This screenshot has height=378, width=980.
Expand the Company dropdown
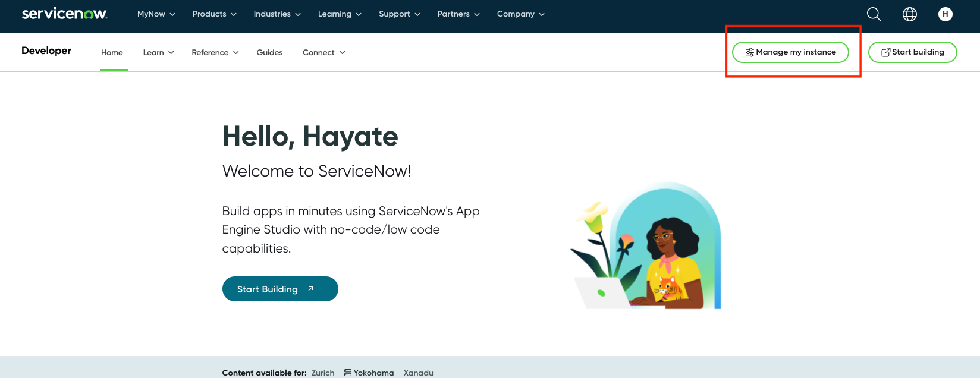coord(521,14)
